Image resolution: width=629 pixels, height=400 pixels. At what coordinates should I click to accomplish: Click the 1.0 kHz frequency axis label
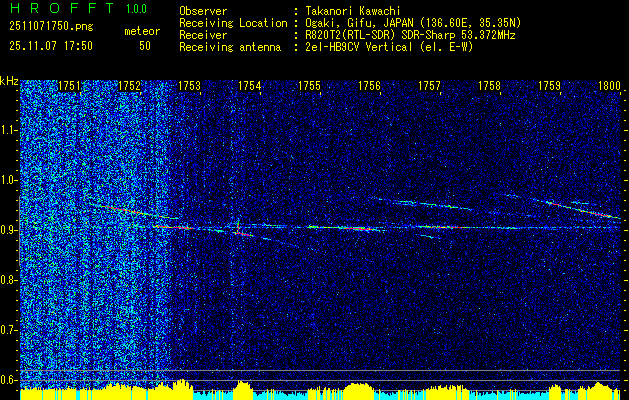click(x=8, y=180)
